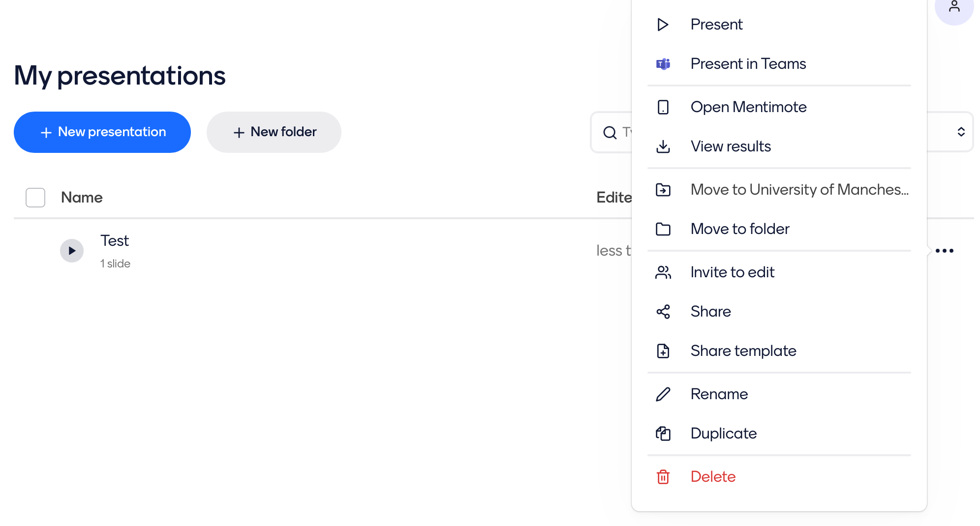Toggle the select-all checkbox beside Name
The width and height of the screenshot is (980, 526).
[x=35, y=198]
